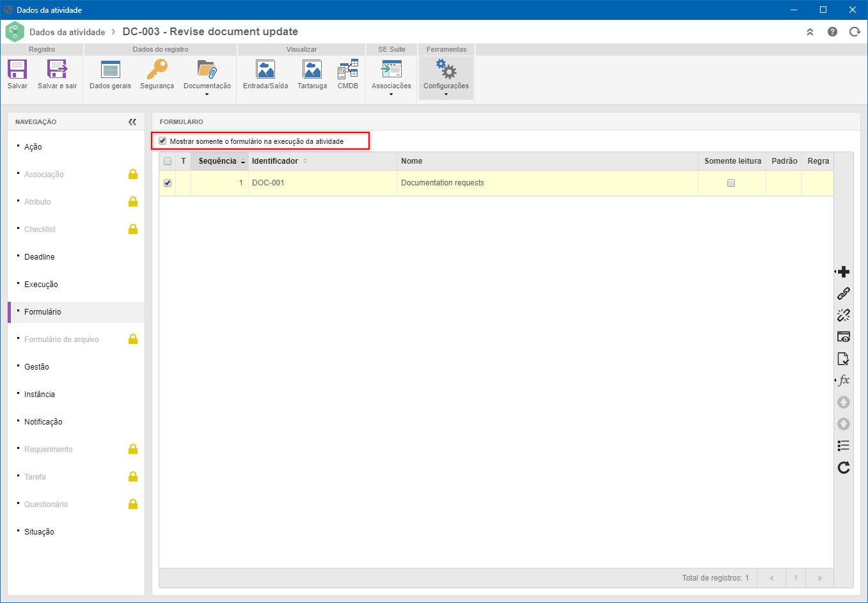This screenshot has width=868, height=603.
Task: Click the Atributo navigation item
Action: [x=38, y=202]
